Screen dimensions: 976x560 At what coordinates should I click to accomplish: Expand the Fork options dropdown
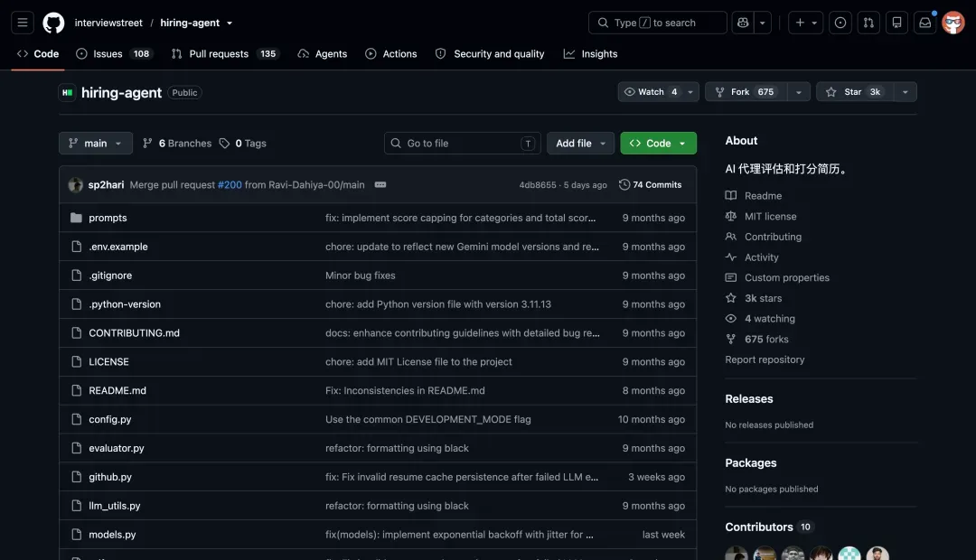pyautogui.click(x=799, y=92)
